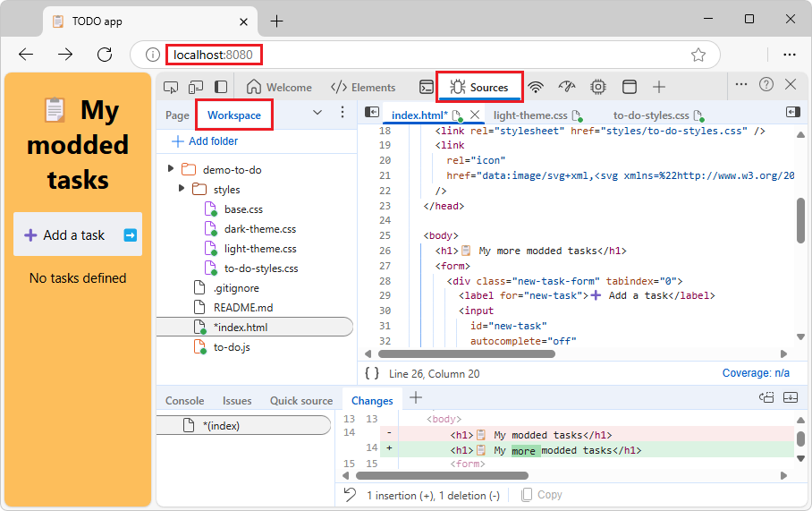Viewport: 812px width, 511px height.
Task: Select to-do.js in the file tree
Action: pos(232,347)
